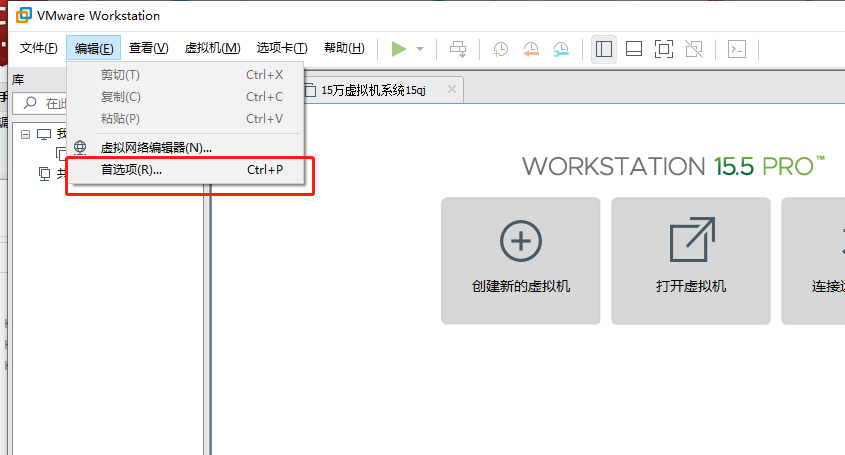The width and height of the screenshot is (845, 455).
Task: Open the 文件(F) menu
Action: point(38,48)
